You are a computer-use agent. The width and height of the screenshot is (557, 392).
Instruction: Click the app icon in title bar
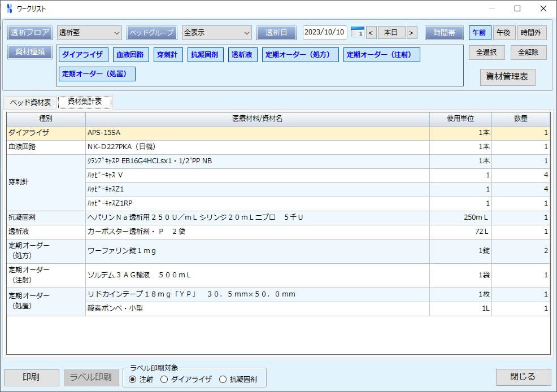pyautogui.click(x=9, y=8)
